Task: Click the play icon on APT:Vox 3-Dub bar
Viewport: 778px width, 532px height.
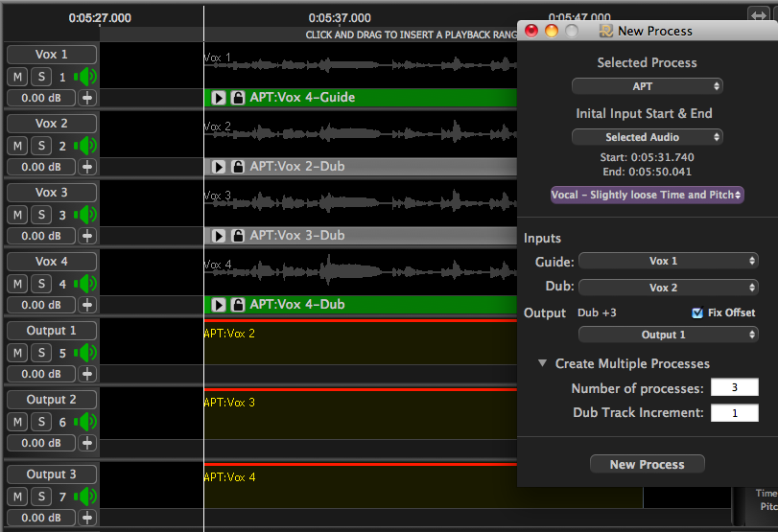Action: pos(219,236)
